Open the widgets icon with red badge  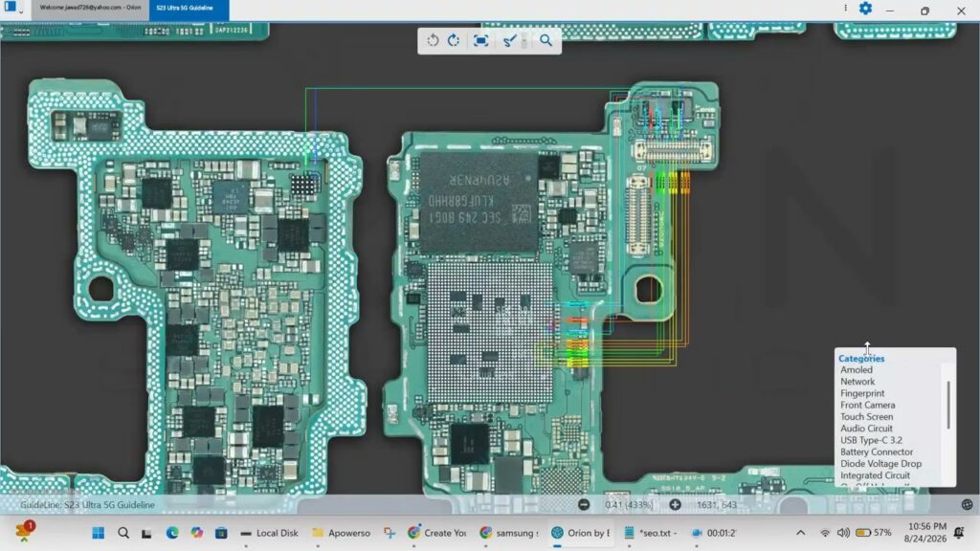click(x=24, y=531)
